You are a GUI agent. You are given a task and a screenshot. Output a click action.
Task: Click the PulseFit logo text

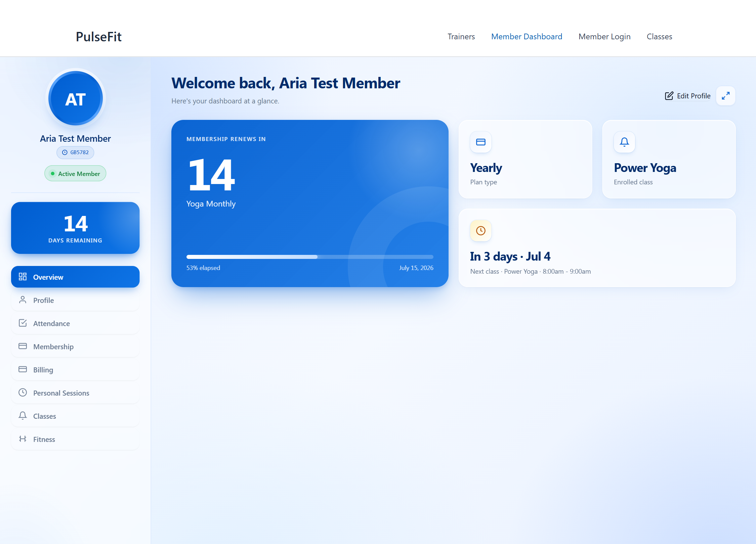98,37
